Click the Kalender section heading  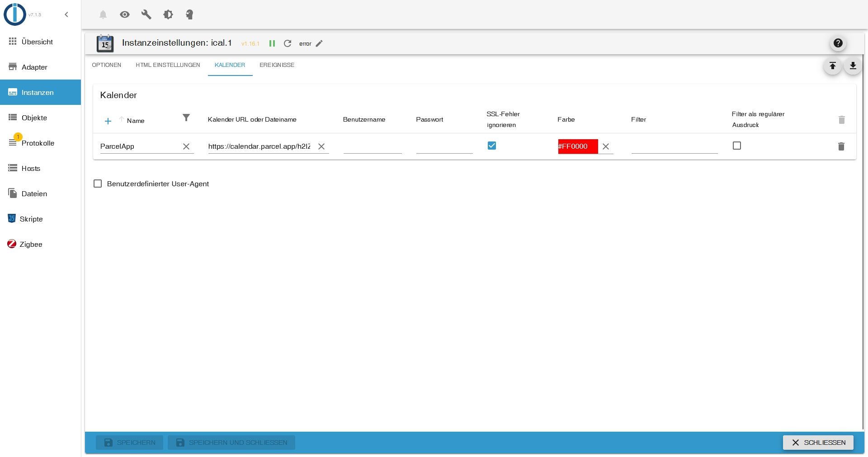click(118, 95)
